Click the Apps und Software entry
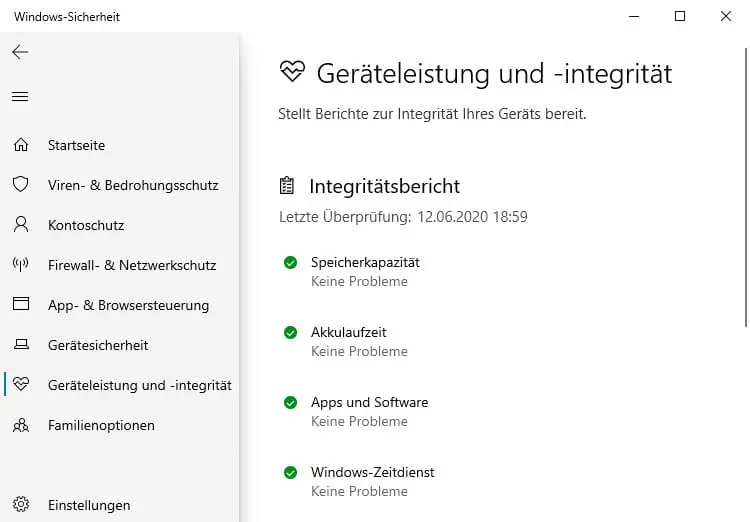Screen dimensions: 750x522 click(x=369, y=402)
